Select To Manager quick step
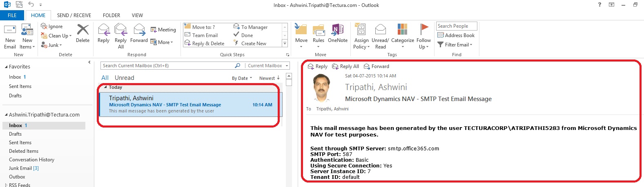644x187 pixels. point(250,27)
